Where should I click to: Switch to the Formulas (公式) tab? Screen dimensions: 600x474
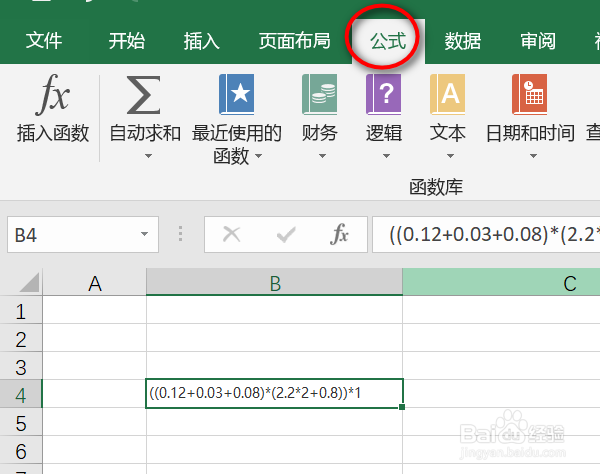click(388, 41)
